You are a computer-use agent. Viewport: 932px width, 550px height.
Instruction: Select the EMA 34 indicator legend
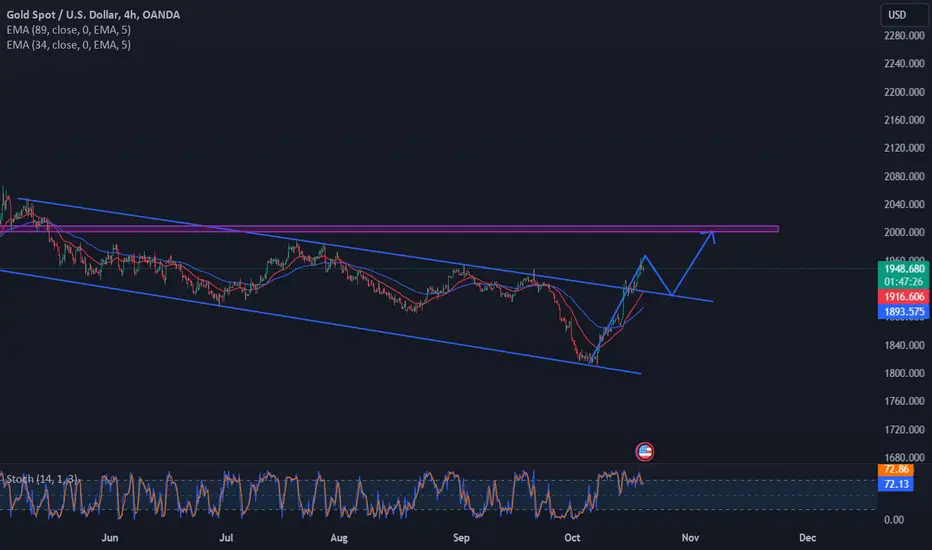tap(69, 45)
